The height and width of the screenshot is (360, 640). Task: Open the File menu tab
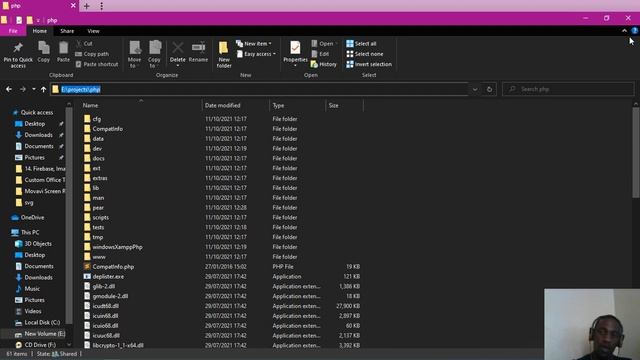click(13, 31)
